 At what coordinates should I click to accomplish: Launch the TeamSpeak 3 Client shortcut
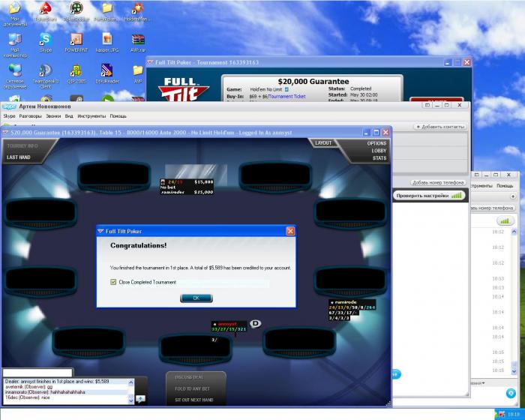tap(45, 76)
